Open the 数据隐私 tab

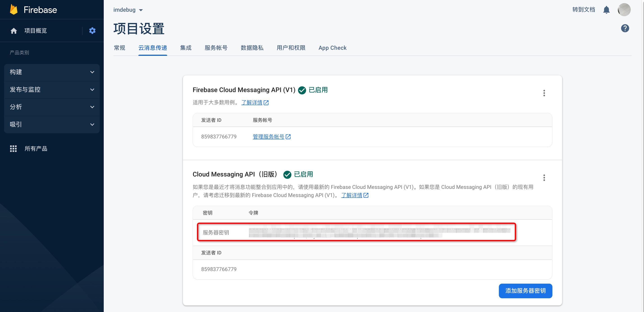(x=252, y=48)
